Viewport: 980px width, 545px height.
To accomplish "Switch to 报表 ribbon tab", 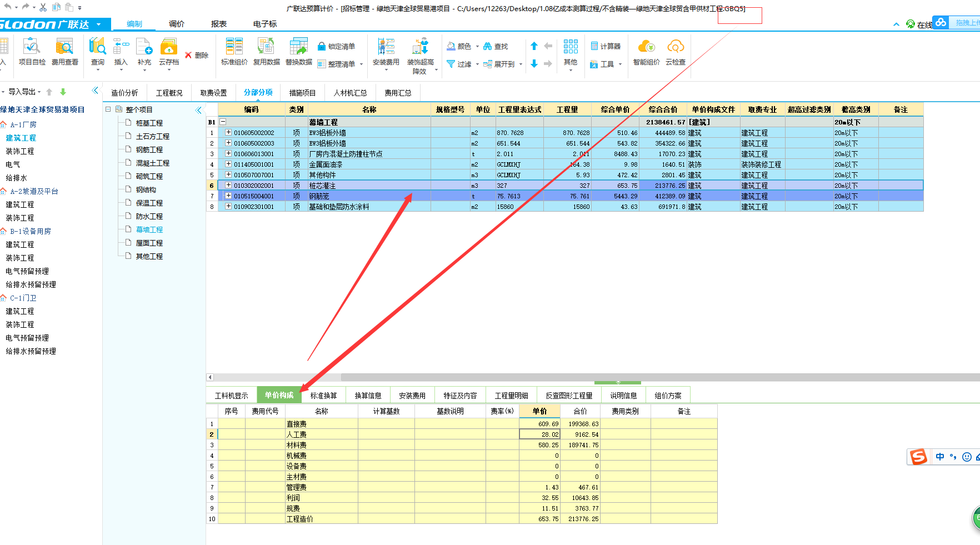I will click(219, 24).
